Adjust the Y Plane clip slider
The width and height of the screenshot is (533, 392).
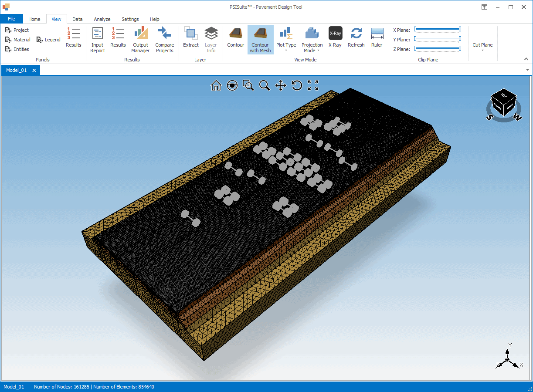click(x=438, y=39)
